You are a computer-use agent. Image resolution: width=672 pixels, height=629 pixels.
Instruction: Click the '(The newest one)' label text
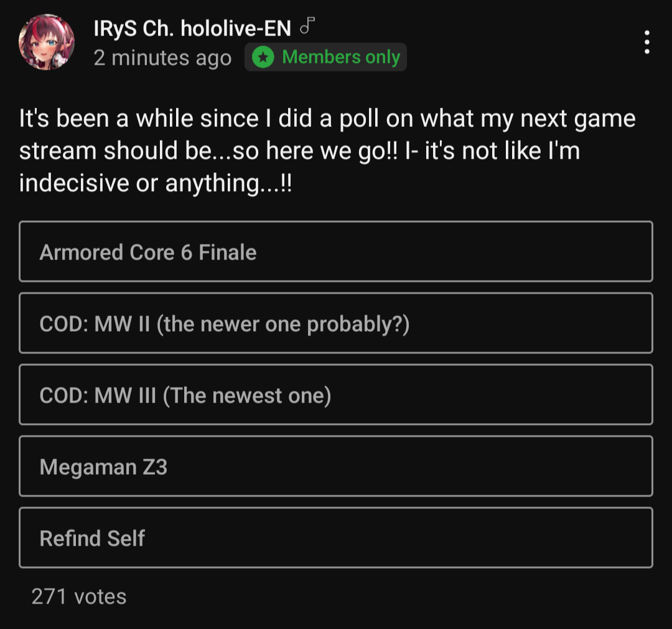[247, 395]
